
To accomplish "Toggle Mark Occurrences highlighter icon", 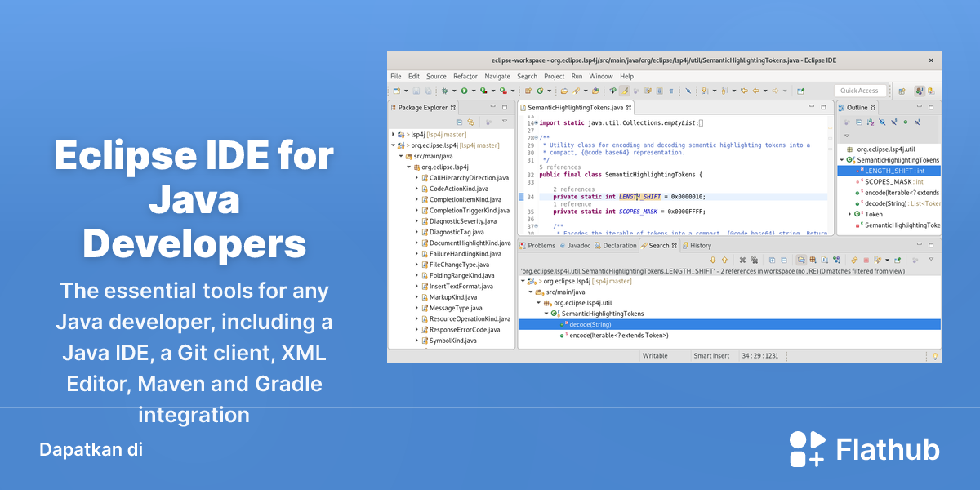I will point(624,91).
